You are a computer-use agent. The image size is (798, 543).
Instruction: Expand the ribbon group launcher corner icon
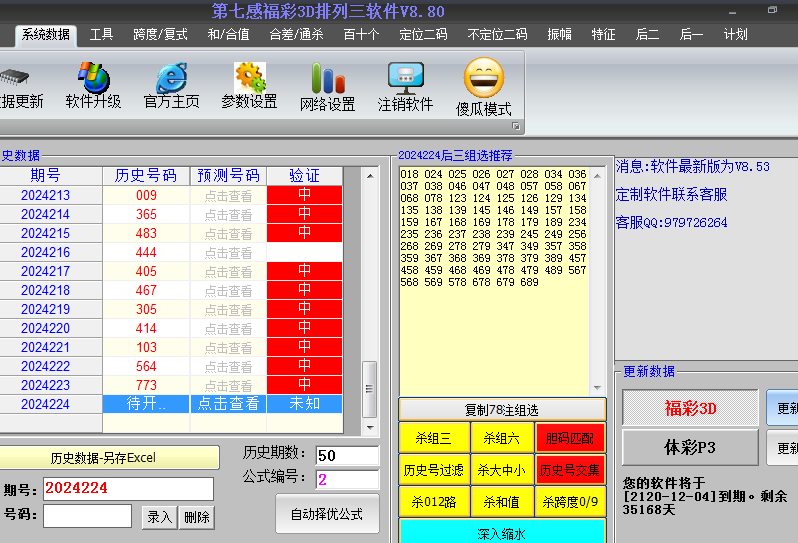[516, 126]
